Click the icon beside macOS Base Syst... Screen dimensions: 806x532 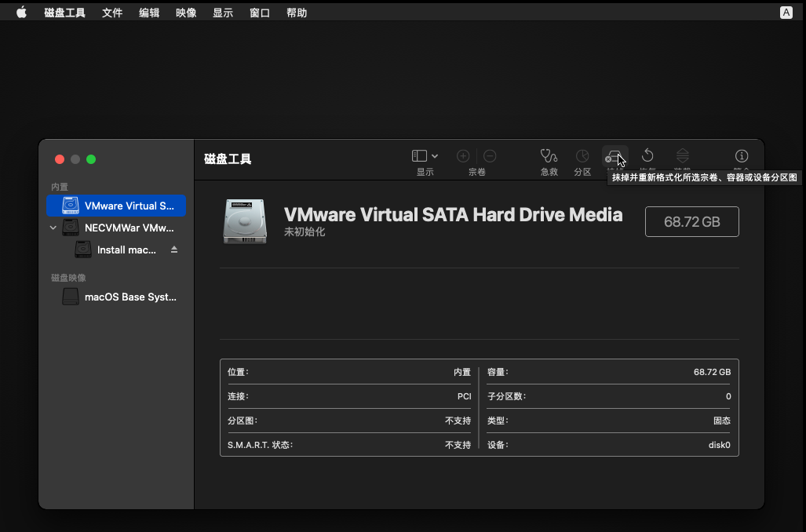point(71,297)
